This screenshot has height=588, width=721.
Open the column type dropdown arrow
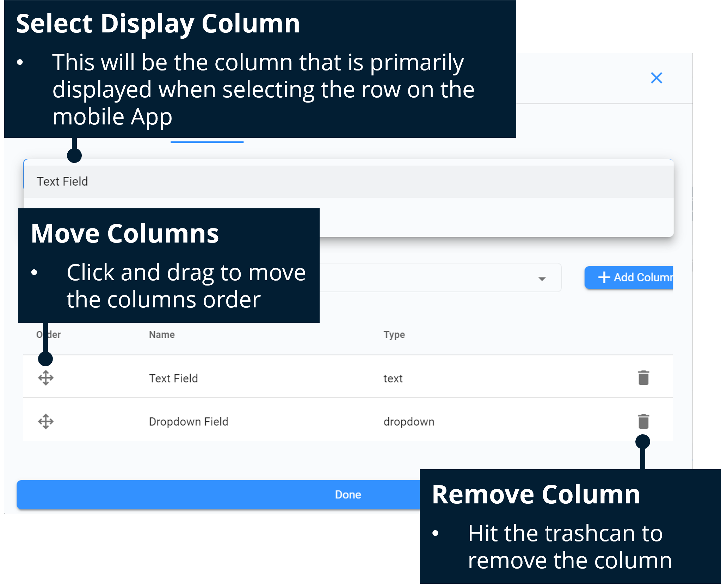pos(542,278)
